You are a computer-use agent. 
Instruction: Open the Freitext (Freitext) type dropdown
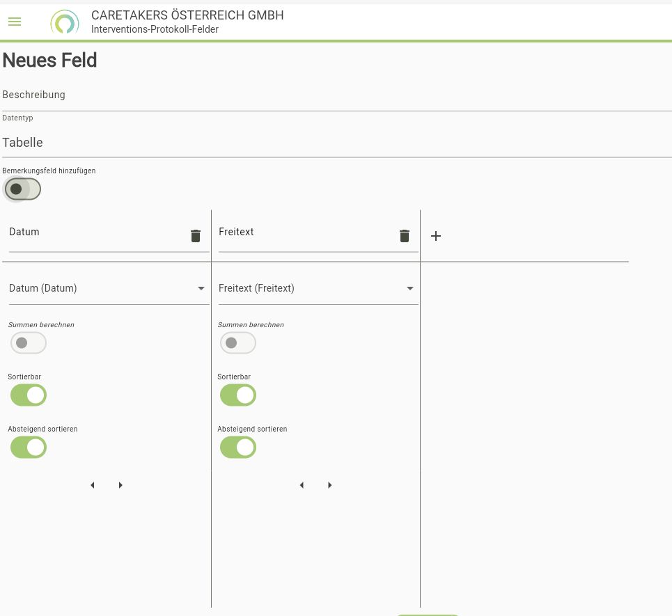(x=318, y=288)
